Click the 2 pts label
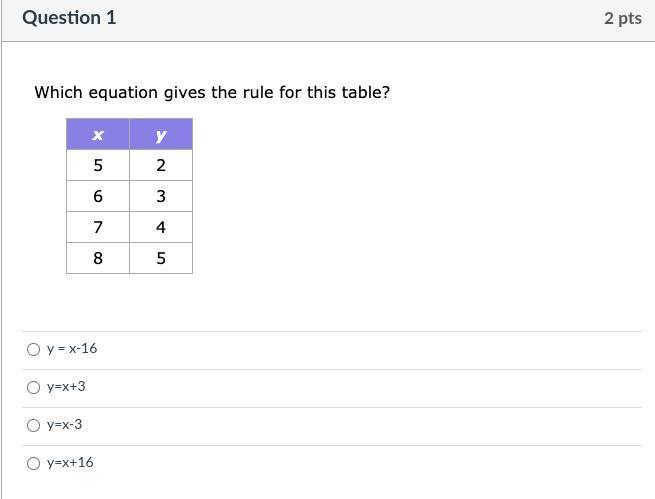Viewport: 655px width, 499px height. pyautogui.click(x=622, y=18)
